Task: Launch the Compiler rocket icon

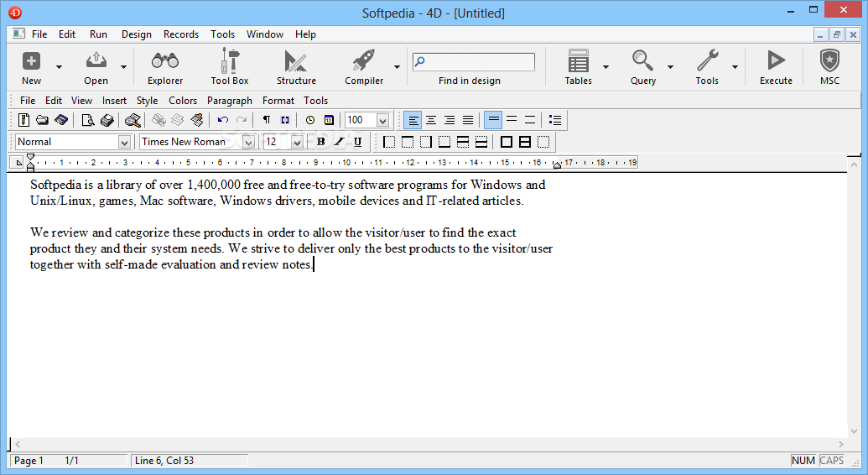Action: pos(364,67)
